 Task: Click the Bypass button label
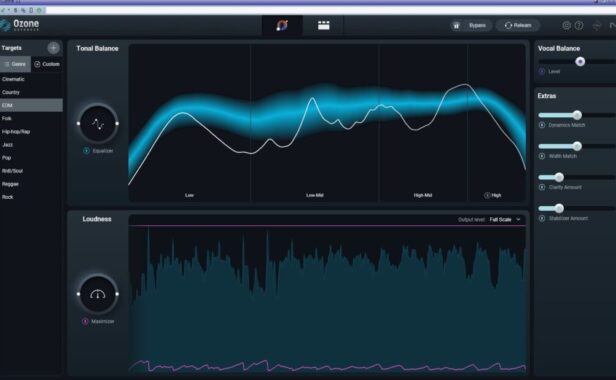tap(477, 26)
